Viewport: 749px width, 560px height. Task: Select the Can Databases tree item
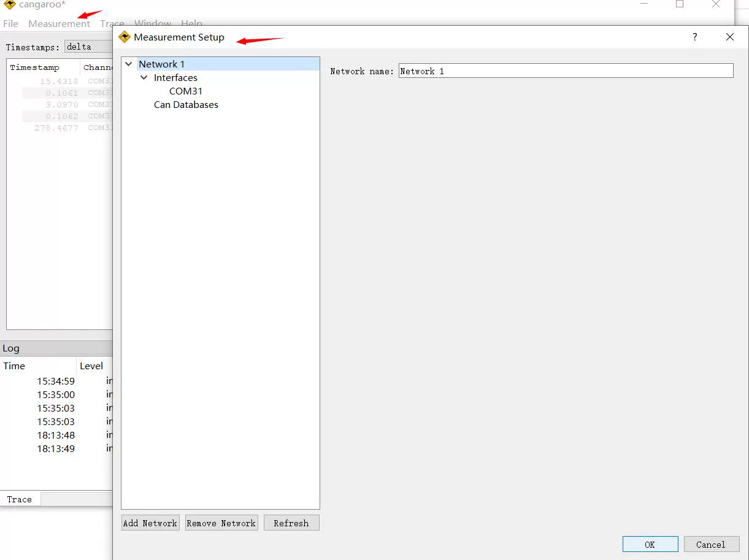186,104
